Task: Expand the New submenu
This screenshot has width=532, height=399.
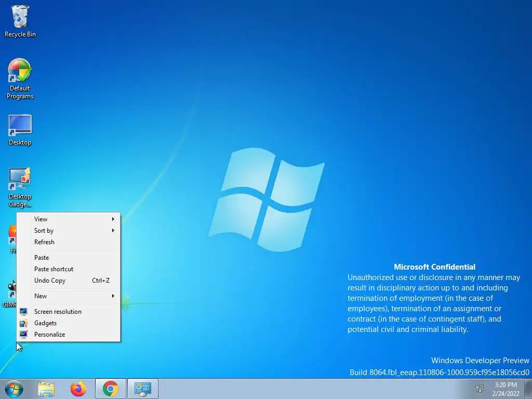Action: (x=69, y=296)
